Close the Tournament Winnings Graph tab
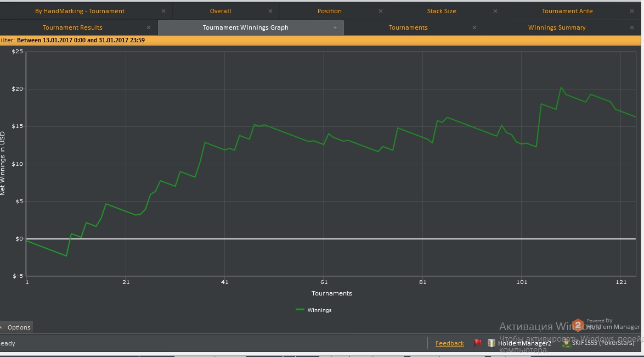Image resolution: width=644 pixels, height=357 pixels. (335, 27)
